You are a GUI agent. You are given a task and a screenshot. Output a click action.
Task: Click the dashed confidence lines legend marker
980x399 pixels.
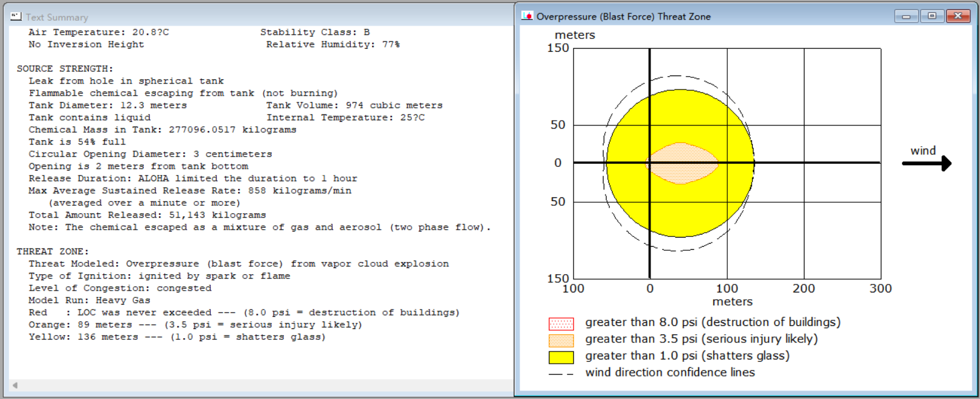click(561, 373)
